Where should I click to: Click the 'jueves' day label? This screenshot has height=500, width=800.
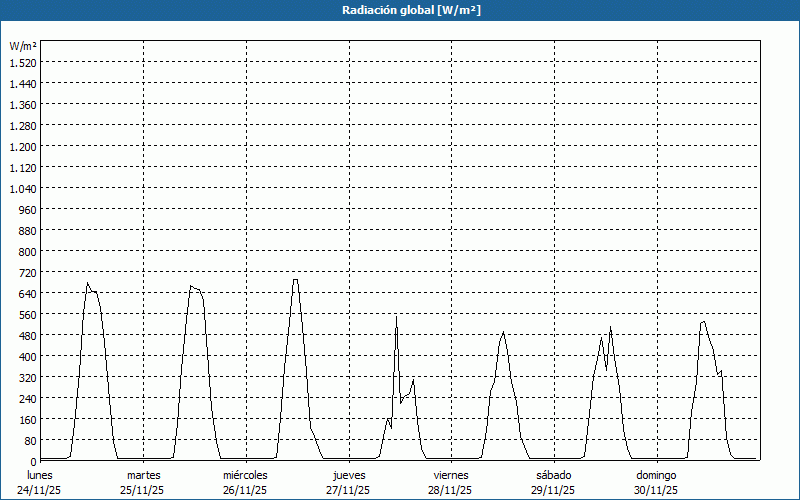pos(349,475)
